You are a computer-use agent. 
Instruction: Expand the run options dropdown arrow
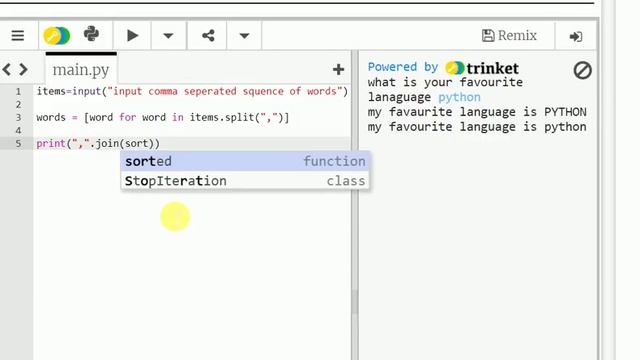[168, 36]
